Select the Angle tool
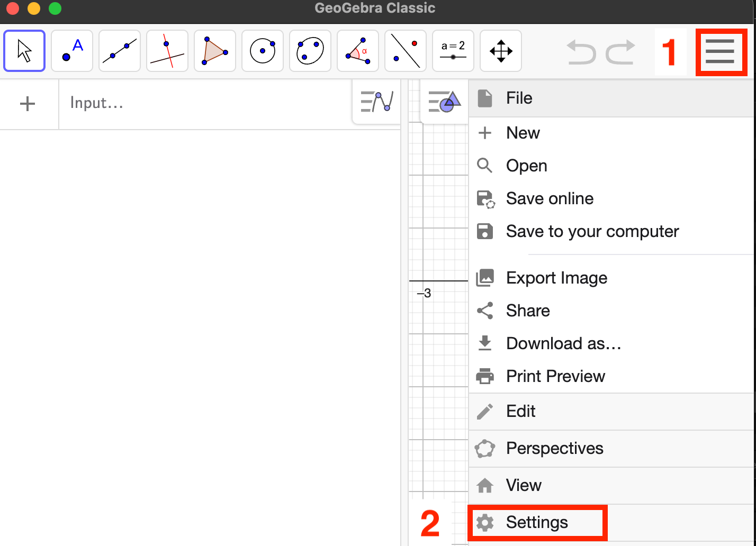 [358, 51]
